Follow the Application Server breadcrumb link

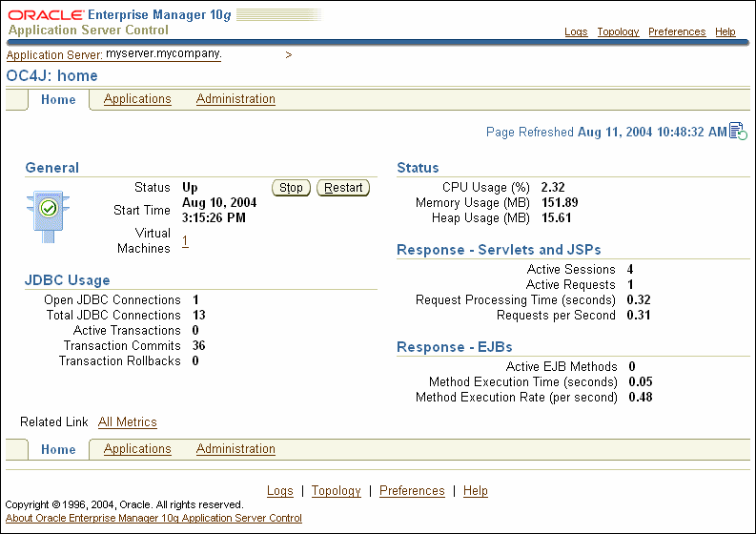pyautogui.click(x=113, y=54)
